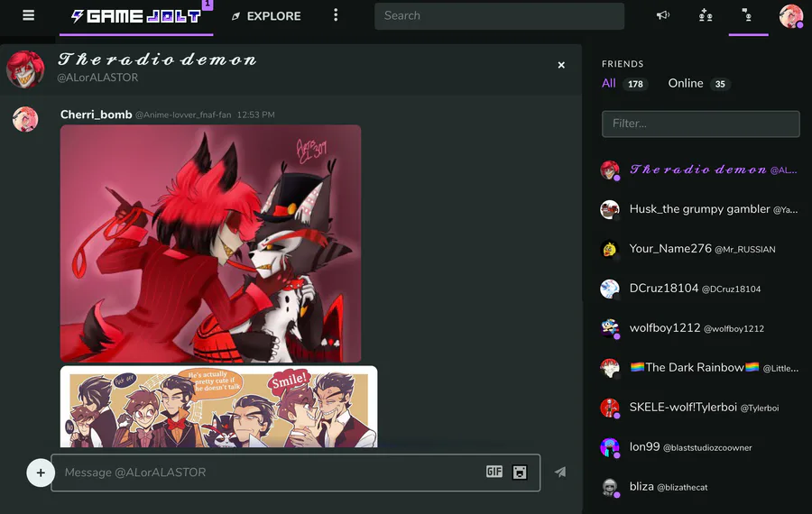Viewport: 812px width, 514px height.
Task: Click Husk_the grumpy gambler's avatar
Action: pos(610,209)
